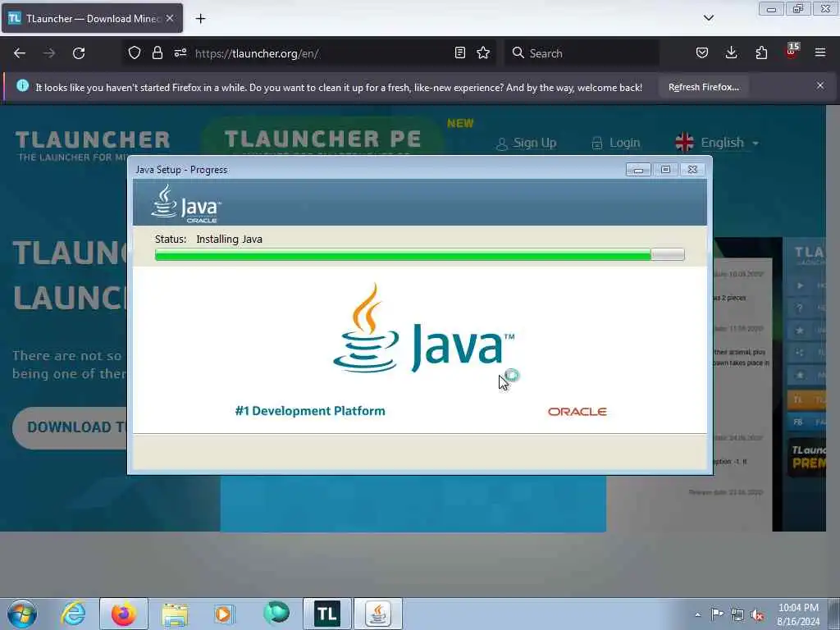Open site permissions icon in address bar
Screen dimensions: 840x630
(180, 52)
